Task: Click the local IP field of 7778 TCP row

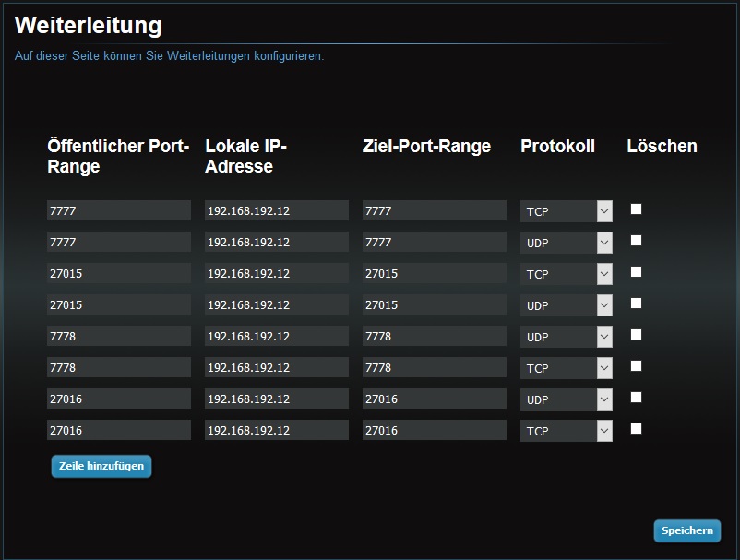Action: tap(277, 367)
